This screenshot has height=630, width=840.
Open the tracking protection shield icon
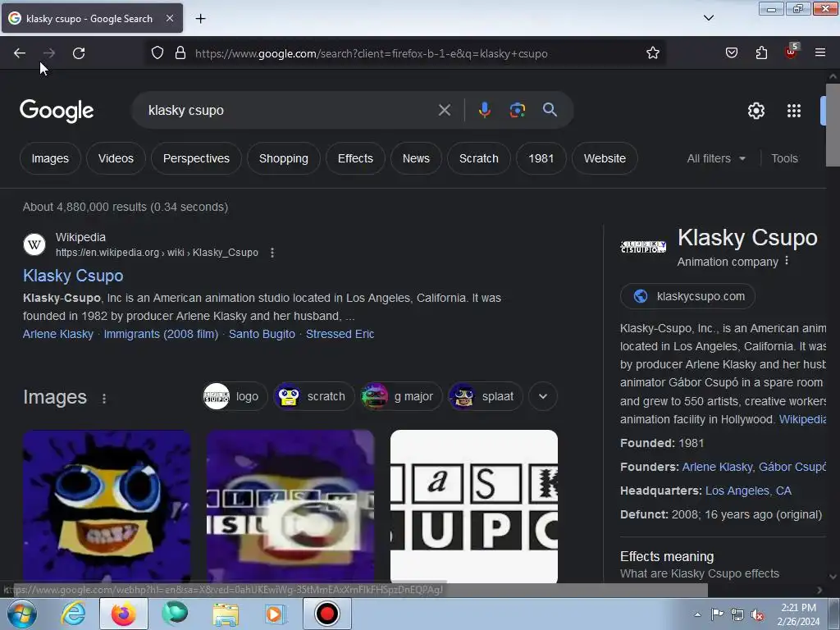(x=157, y=53)
